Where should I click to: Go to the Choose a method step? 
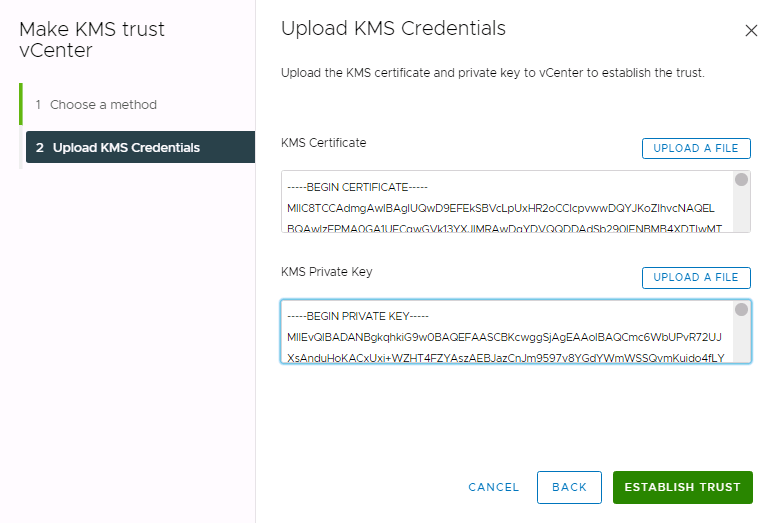click(x=104, y=105)
